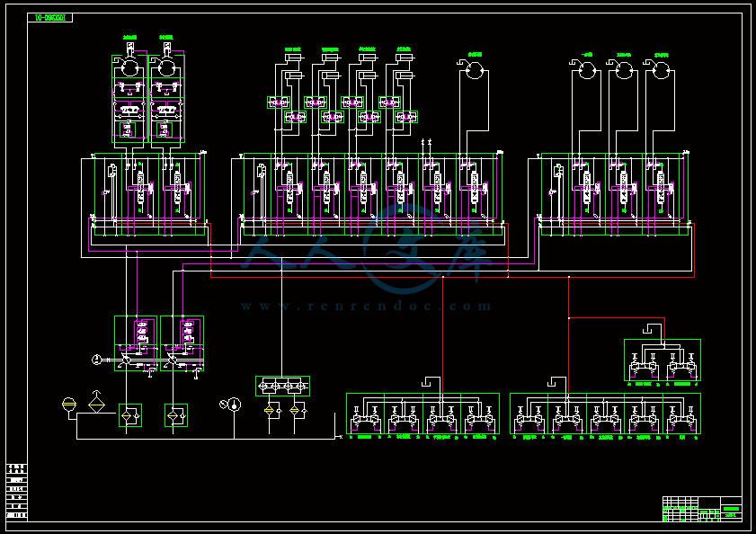
Task: Select the two-section main control valve bank
Action: click(149, 194)
